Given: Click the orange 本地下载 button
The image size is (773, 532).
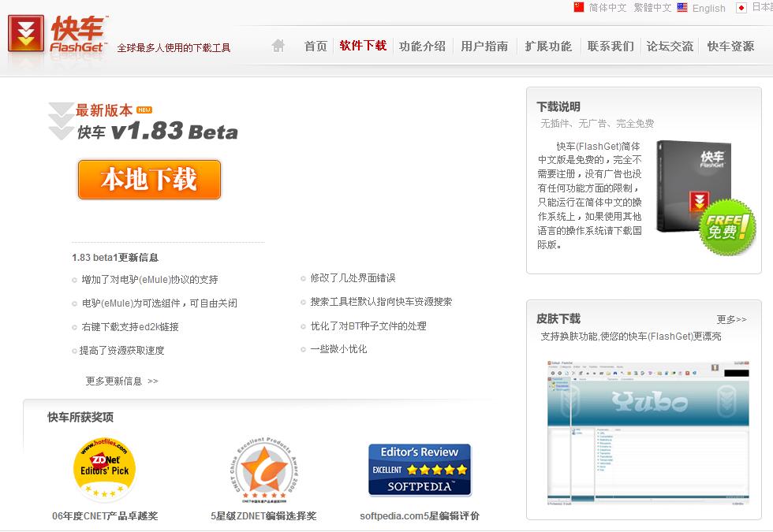Looking at the screenshot, I should pyautogui.click(x=149, y=180).
